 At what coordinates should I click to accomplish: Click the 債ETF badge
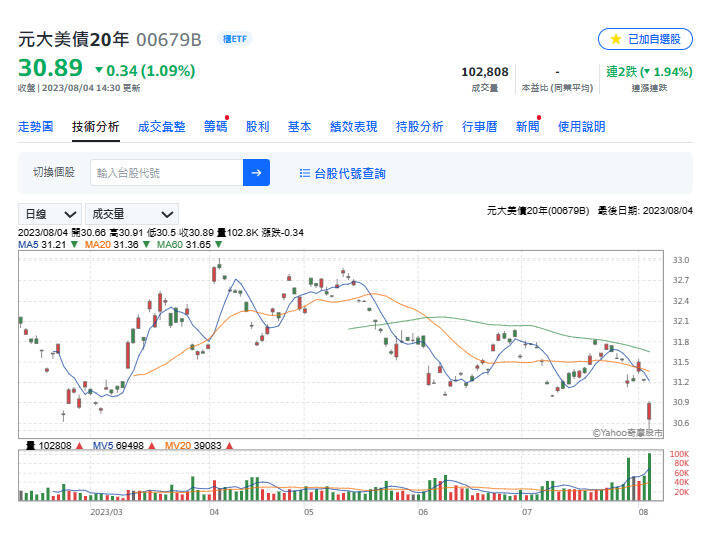(235, 39)
